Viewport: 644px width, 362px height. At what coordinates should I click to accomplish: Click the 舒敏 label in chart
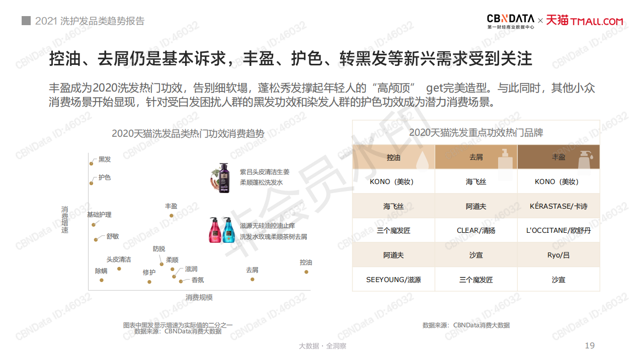[x=113, y=236]
